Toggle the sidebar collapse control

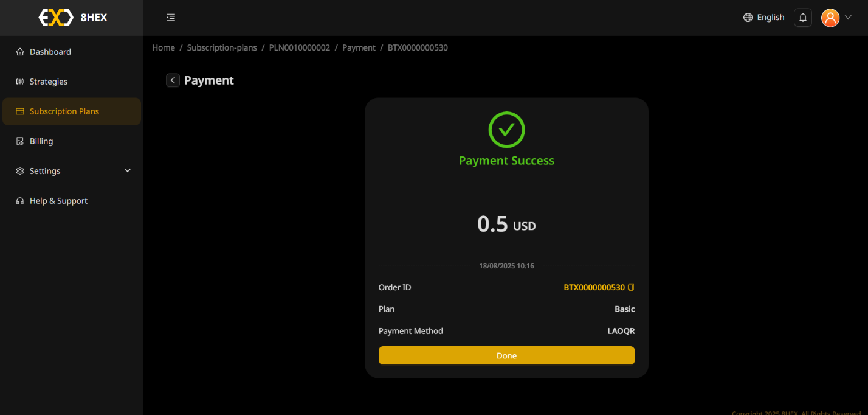[x=170, y=17]
